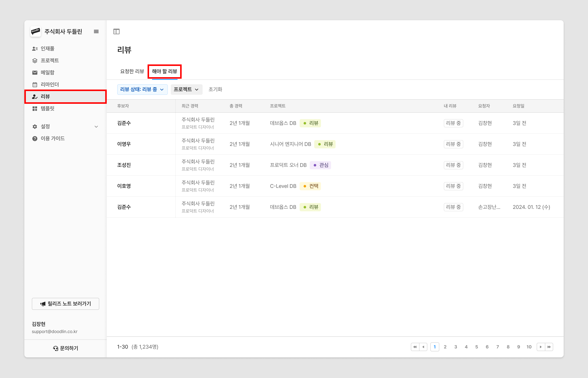
Task: Select the 해야 할 리뷰 tab
Action: (164, 71)
